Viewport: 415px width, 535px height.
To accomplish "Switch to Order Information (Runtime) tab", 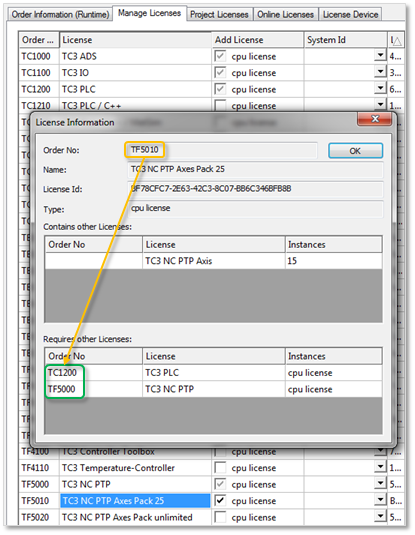I will 60,15.
